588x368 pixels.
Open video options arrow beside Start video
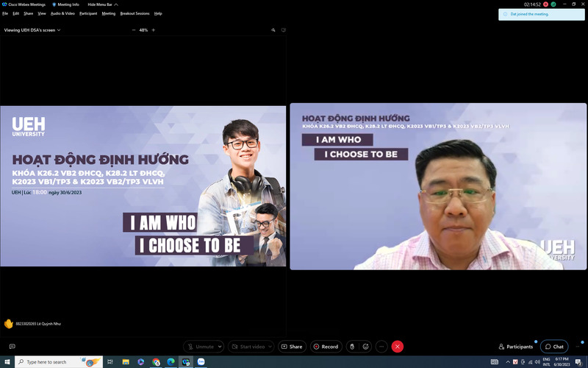coord(270,347)
